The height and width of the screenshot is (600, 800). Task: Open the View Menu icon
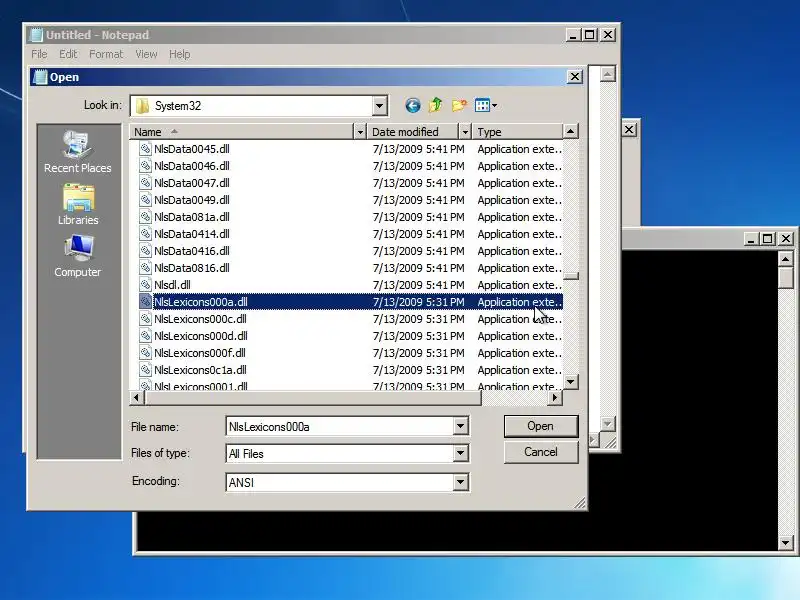coord(482,106)
